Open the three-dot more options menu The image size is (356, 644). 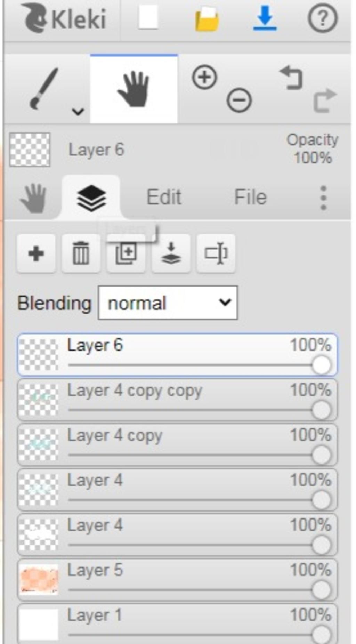point(323,198)
